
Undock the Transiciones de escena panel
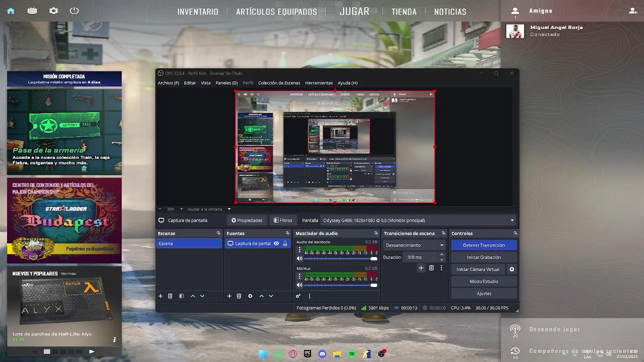443,233
